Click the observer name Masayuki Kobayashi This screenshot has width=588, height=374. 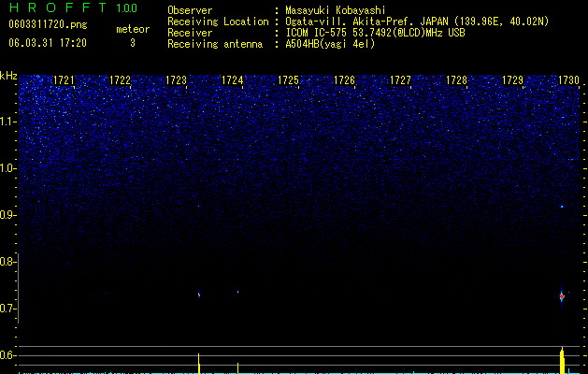[x=336, y=10]
